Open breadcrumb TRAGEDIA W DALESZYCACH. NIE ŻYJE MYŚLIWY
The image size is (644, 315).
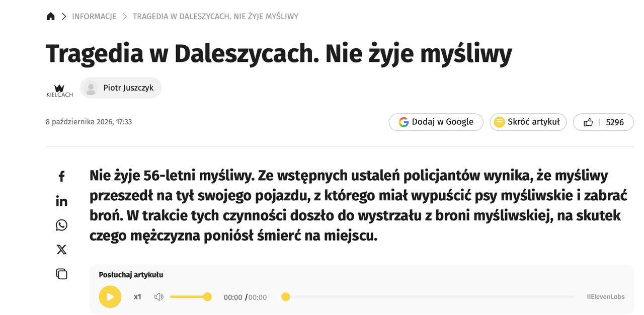215,16
